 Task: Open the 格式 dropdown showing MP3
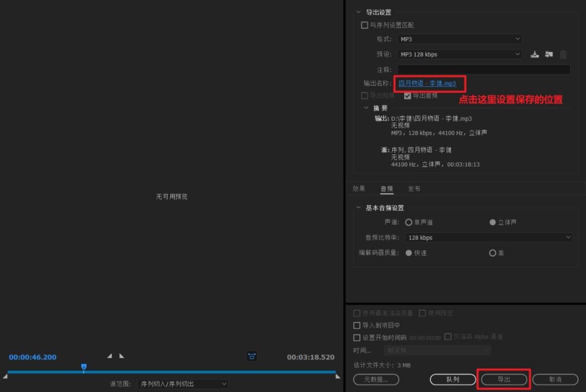click(458, 39)
